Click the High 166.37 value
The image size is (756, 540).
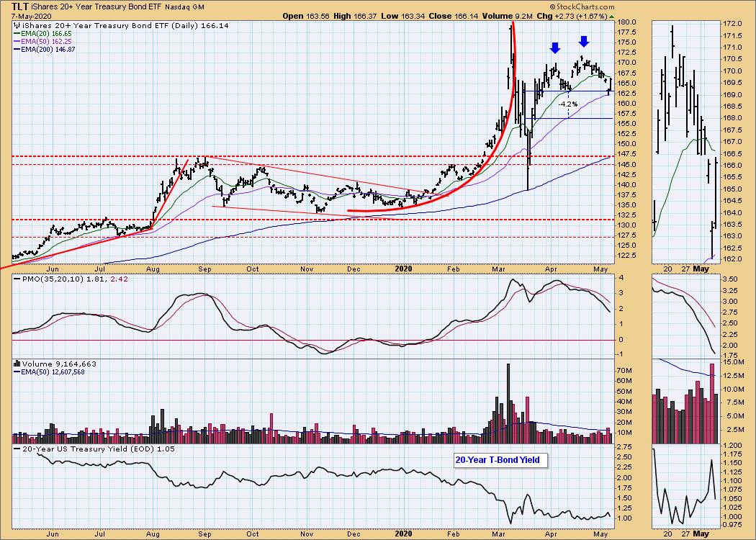click(354, 16)
